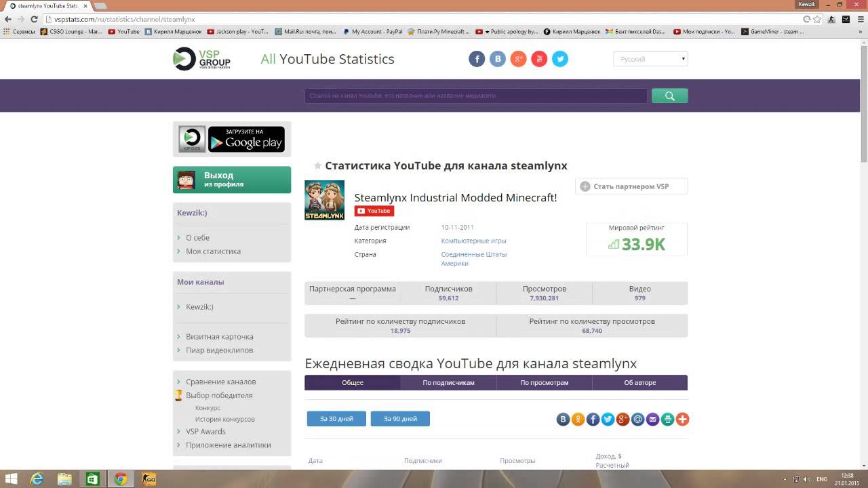Screen dimensions: 868x488
Task: Click subscriber count 59,612
Action: click(x=448, y=298)
